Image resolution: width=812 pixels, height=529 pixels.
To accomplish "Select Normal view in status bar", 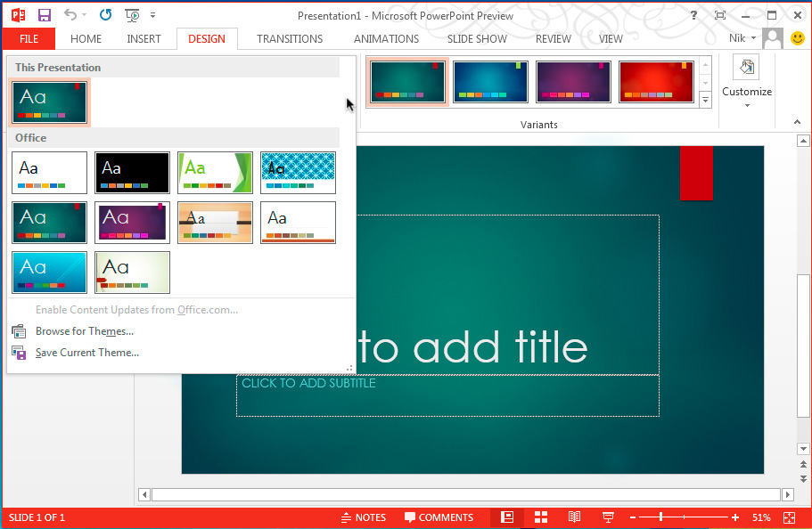I will (506, 517).
